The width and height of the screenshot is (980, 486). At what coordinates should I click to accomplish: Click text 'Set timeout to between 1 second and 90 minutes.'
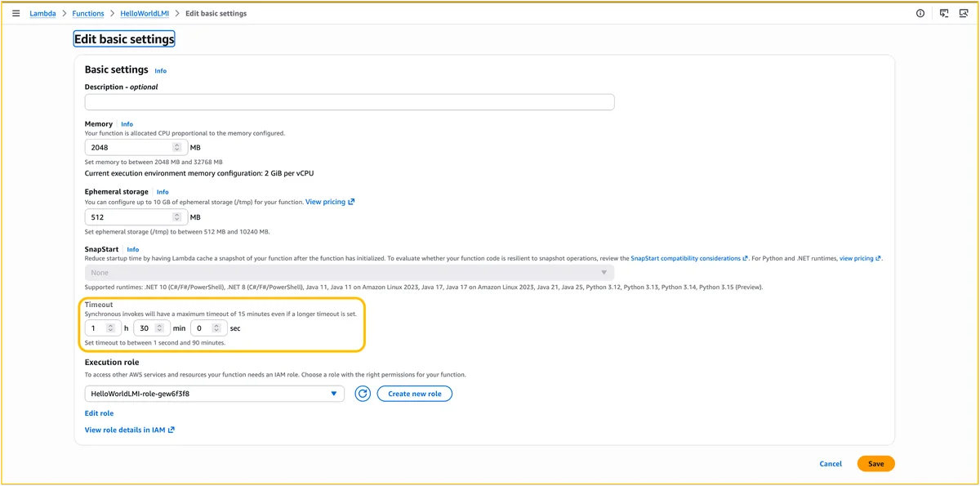click(155, 342)
